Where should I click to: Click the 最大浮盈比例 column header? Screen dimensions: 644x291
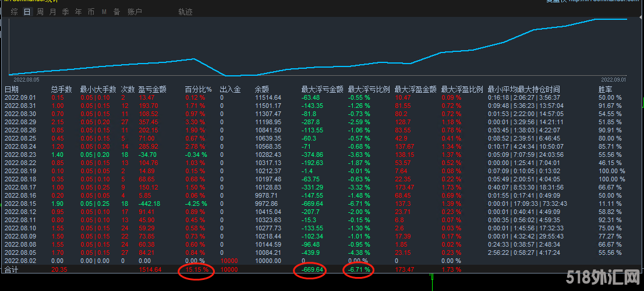[462, 89]
